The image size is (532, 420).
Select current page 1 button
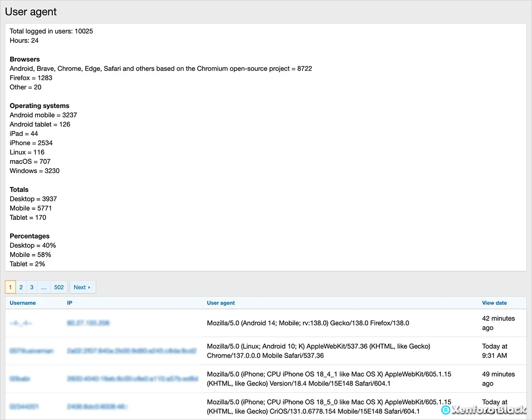coord(10,287)
